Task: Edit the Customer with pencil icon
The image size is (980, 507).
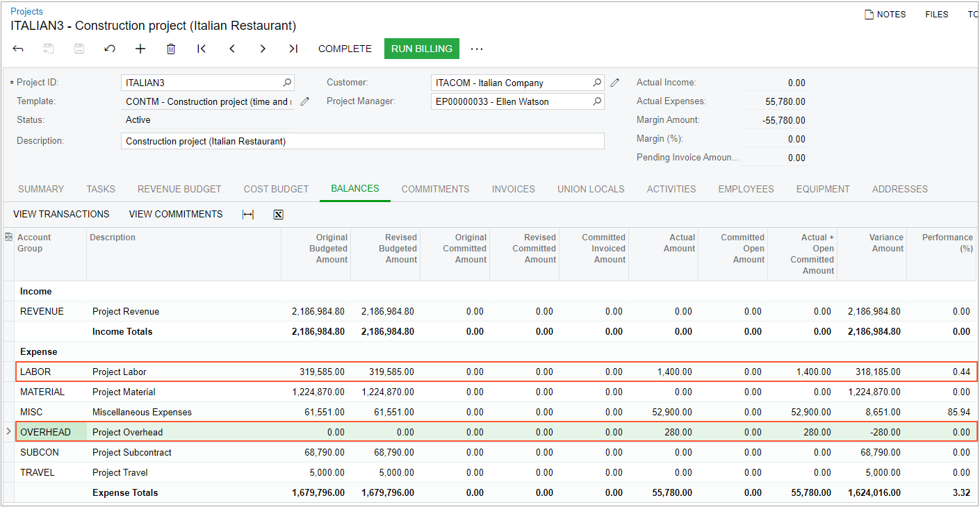Action: (x=614, y=83)
